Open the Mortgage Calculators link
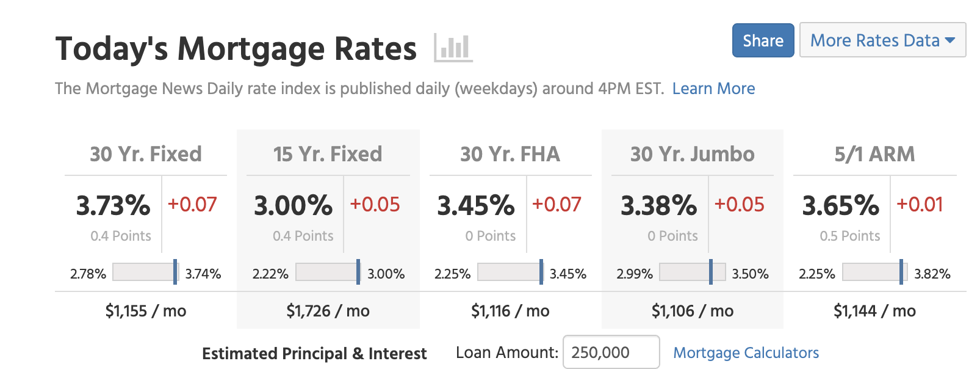The width and height of the screenshot is (980, 369). pyautogui.click(x=746, y=353)
